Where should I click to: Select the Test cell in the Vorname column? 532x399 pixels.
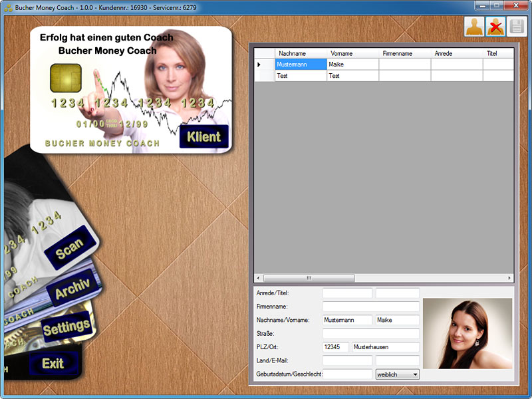coord(353,76)
